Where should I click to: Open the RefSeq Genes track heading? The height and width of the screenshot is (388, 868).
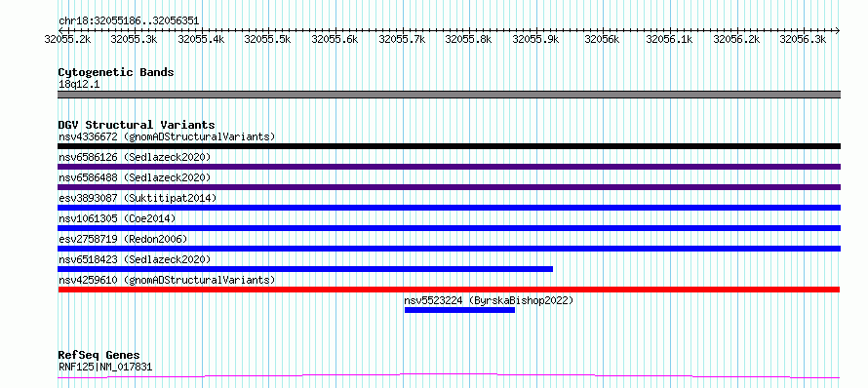click(99, 356)
